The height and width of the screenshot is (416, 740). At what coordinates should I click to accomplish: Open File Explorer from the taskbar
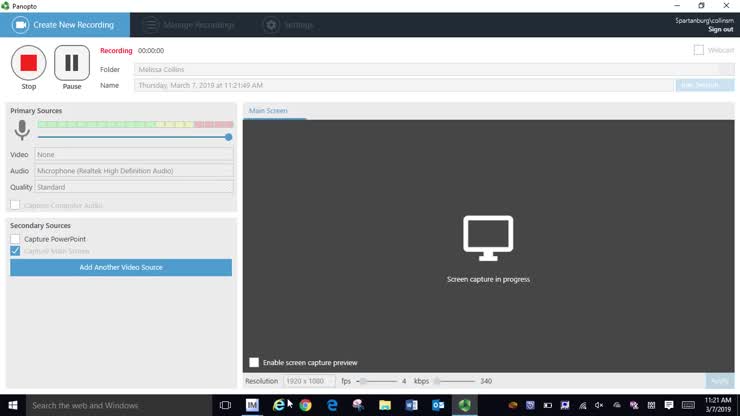coord(385,405)
